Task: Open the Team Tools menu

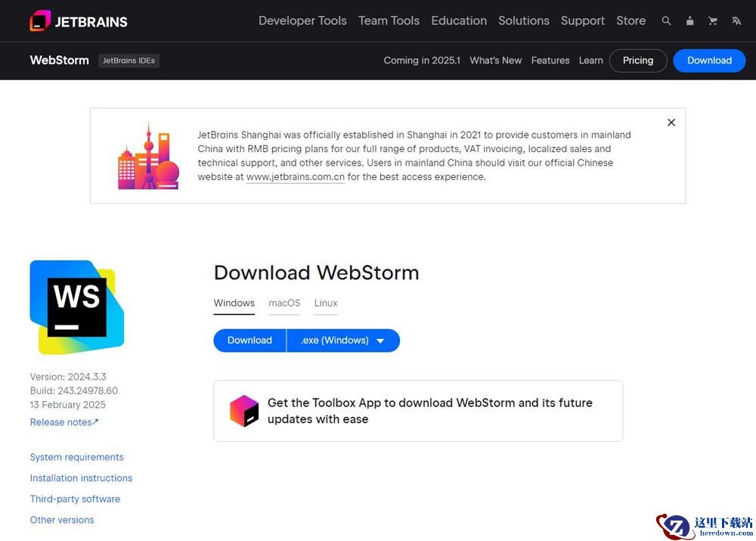Action: tap(389, 20)
